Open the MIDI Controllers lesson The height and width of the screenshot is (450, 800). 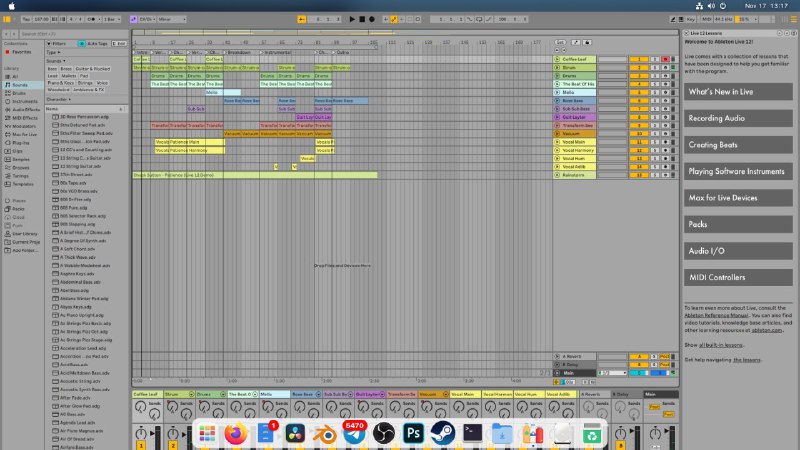pyautogui.click(x=738, y=278)
